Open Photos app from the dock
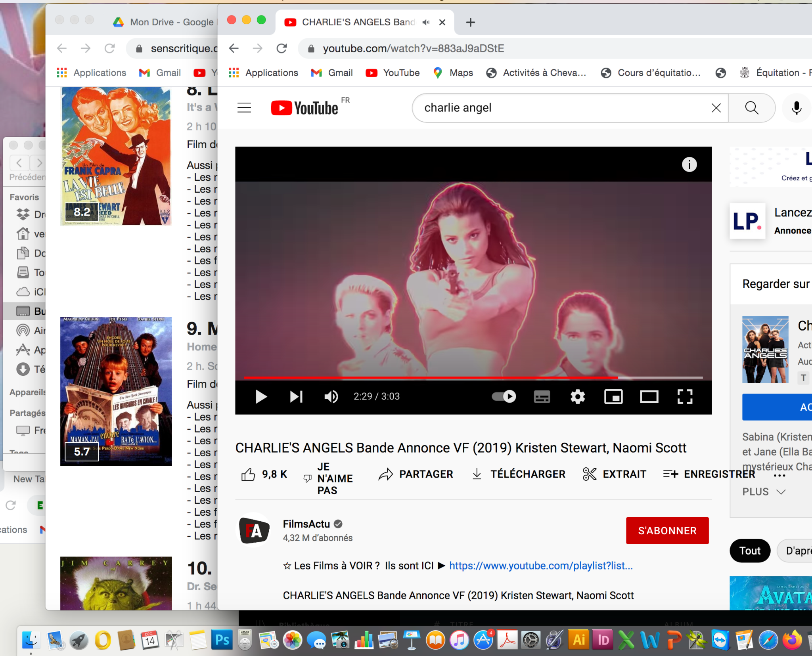 tap(293, 639)
